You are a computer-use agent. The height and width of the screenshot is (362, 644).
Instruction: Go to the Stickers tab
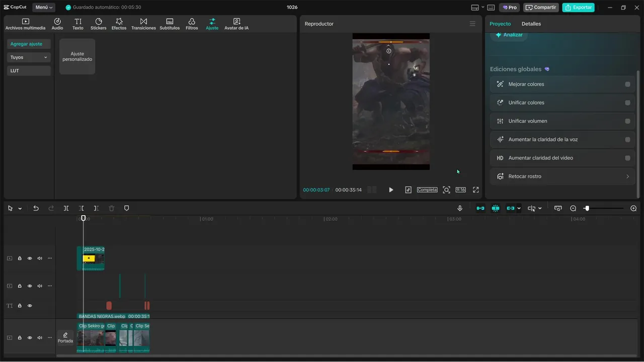[99, 24]
